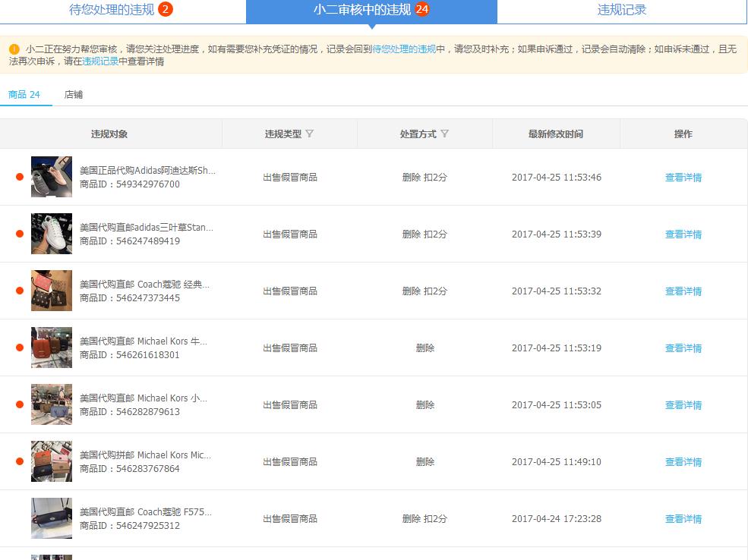Screen dimensions: 748x560
Task: View details for item 549342976700
Action: coord(683,178)
